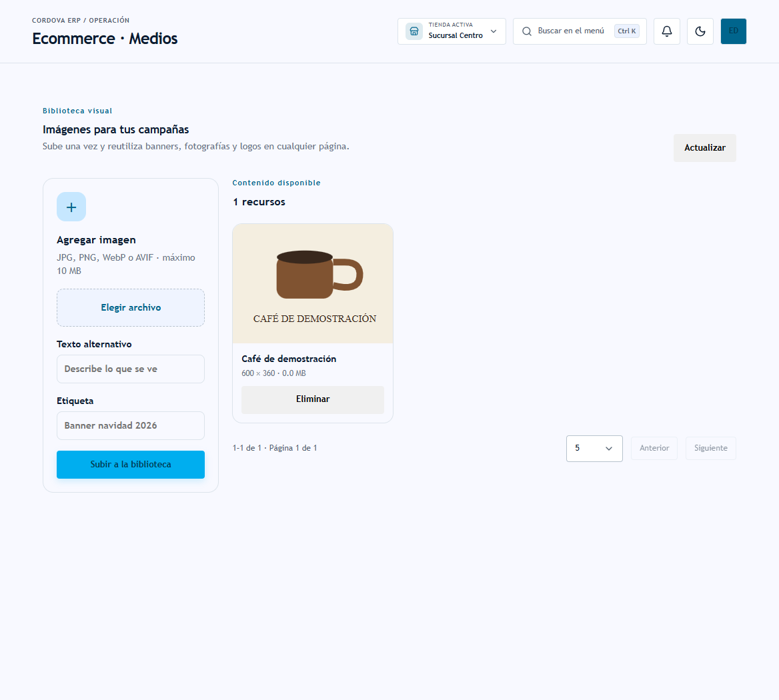Viewport: 779px width, 700px height.
Task: Click the CORDOVA ERP / OPERACIÓN breadcrumb
Action: pos(81,21)
